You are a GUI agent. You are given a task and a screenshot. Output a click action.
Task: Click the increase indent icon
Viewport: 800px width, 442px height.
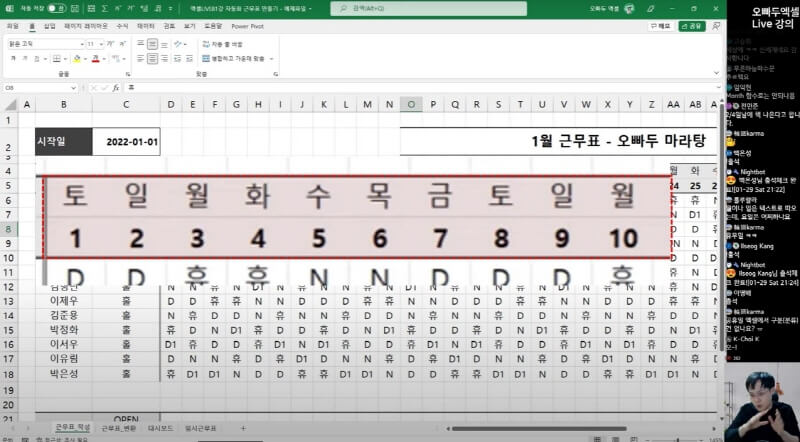click(189, 59)
